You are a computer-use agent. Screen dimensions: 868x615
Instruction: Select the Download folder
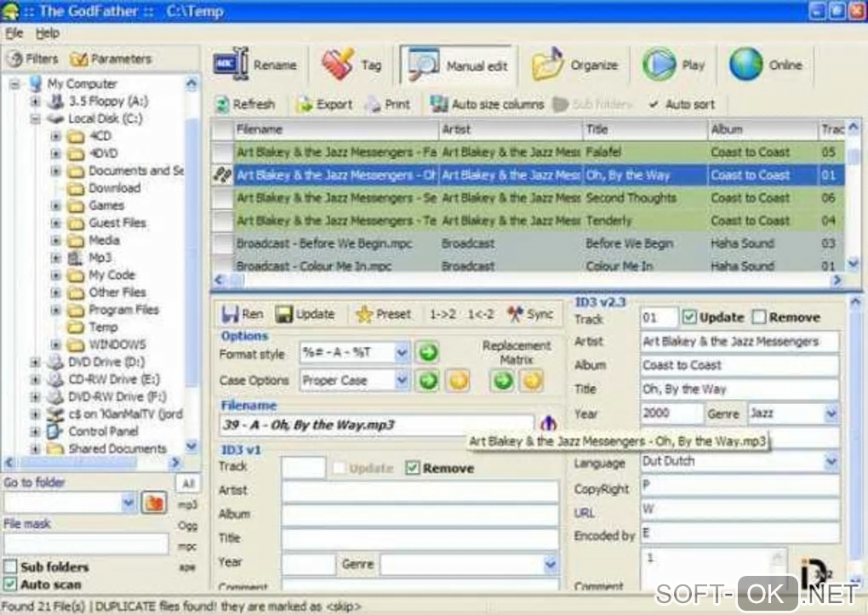[x=115, y=188]
